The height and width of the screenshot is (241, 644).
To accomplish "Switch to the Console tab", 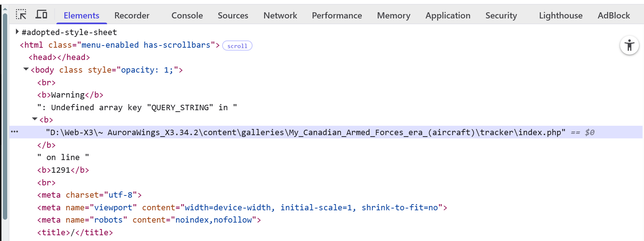I will pyautogui.click(x=187, y=16).
